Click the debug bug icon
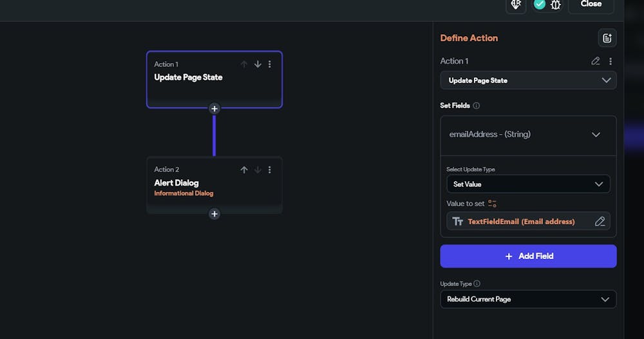The image size is (644, 339). pyautogui.click(x=555, y=5)
